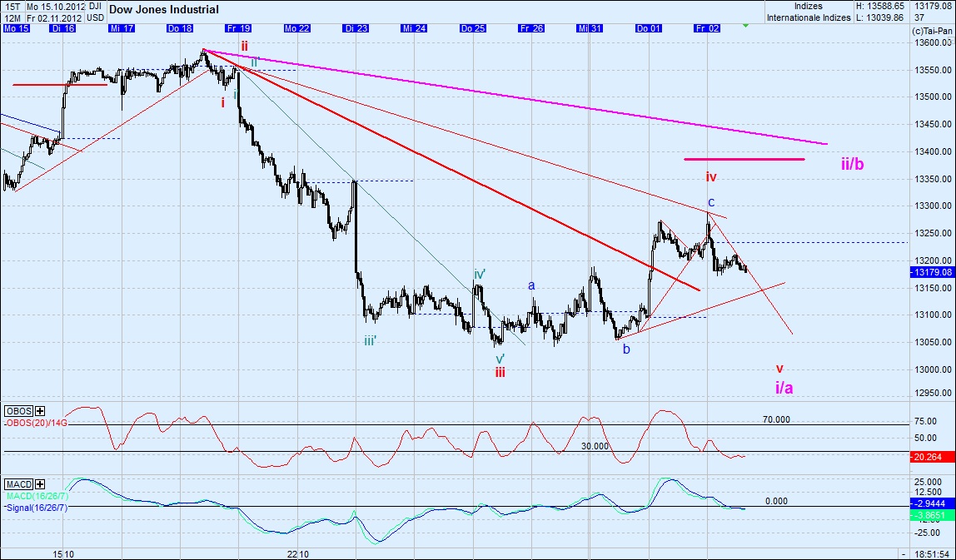Viewport: 956px width, 560px height.
Task: Select the OBOS panel label
Action: click(17, 411)
